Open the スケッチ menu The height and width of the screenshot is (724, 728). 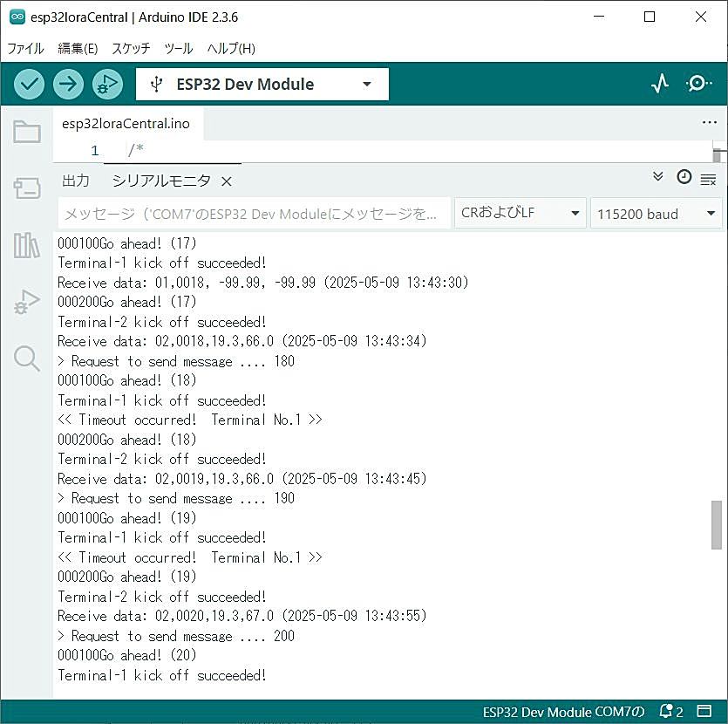click(132, 48)
